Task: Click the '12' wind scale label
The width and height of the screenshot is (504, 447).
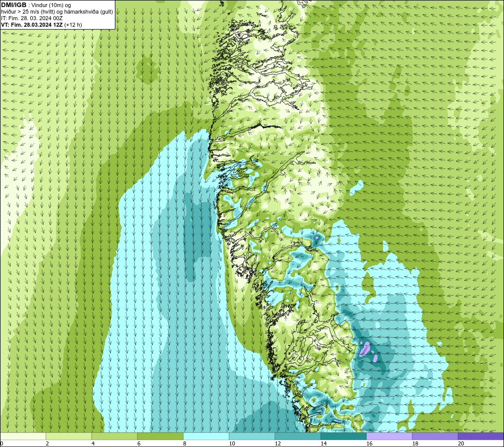Action: pos(278,444)
